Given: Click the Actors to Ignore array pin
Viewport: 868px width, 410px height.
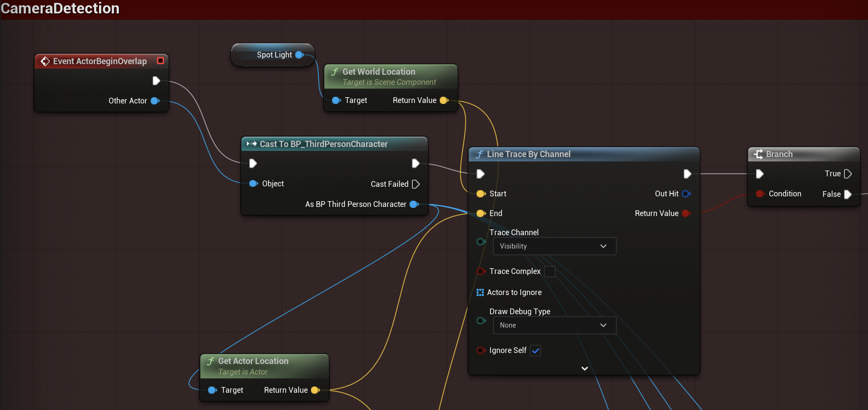Looking at the screenshot, I should point(480,292).
